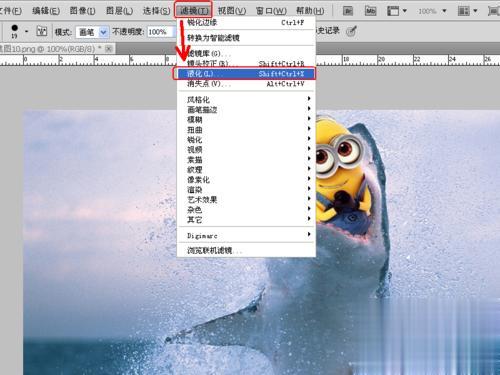
Task: Click the Screen Mode icon at far right
Action: click(x=494, y=11)
